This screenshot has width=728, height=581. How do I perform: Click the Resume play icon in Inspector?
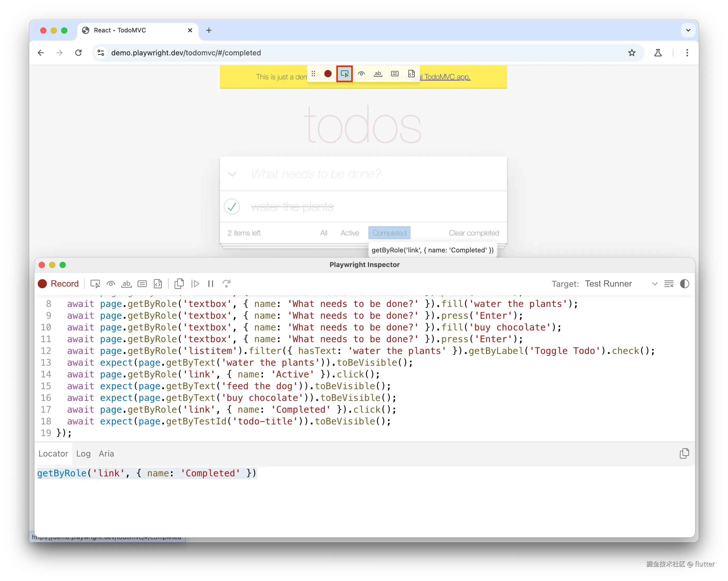click(x=195, y=284)
